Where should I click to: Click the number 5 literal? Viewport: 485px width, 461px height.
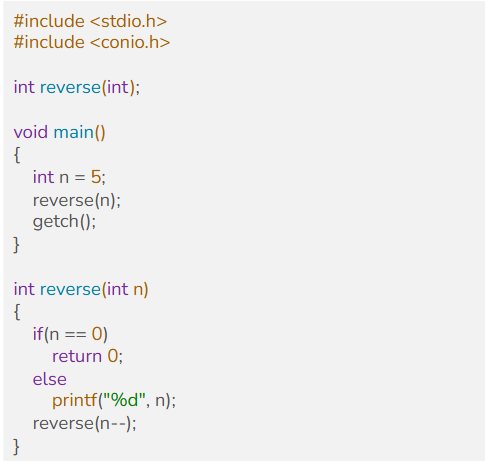click(96, 177)
